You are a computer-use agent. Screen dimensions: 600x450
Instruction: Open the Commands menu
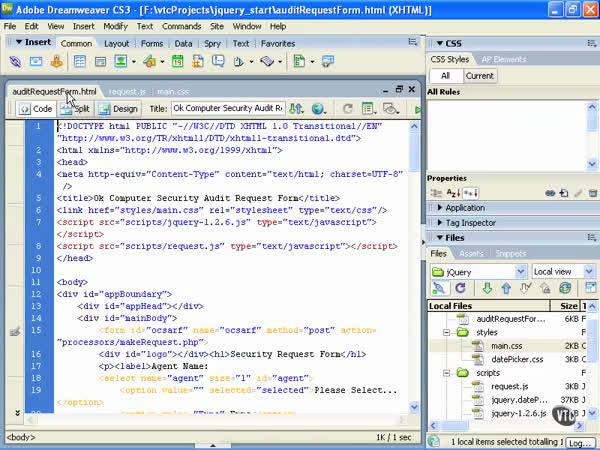pos(180,26)
